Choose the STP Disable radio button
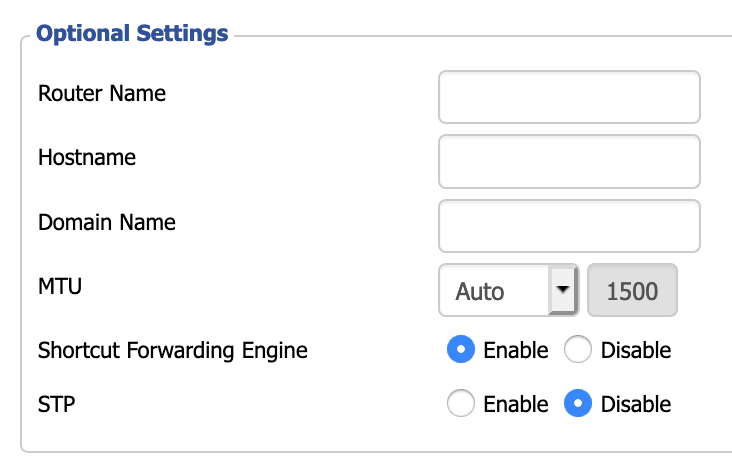732x472 pixels. (577, 403)
